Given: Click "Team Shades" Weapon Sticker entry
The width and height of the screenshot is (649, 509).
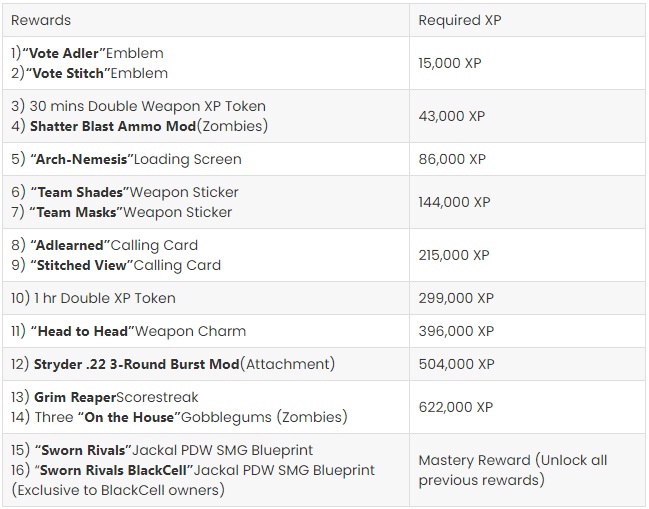Looking at the screenshot, I should pos(125,192).
